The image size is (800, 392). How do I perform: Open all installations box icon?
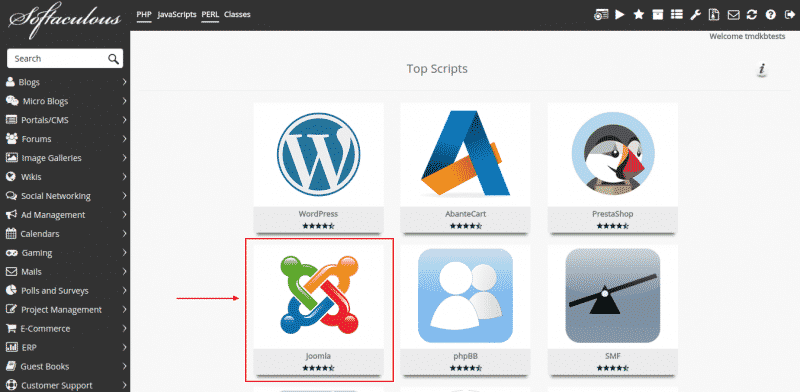tap(658, 15)
